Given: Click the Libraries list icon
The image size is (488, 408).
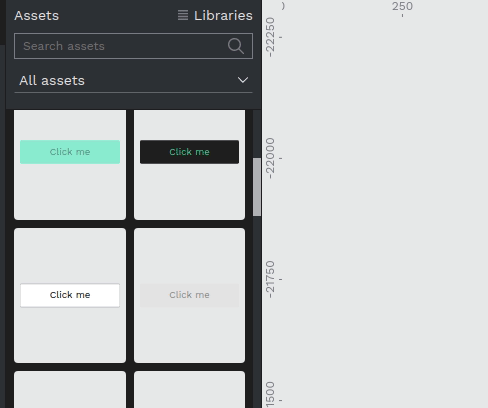Looking at the screenshot, I should pos(183,15).
